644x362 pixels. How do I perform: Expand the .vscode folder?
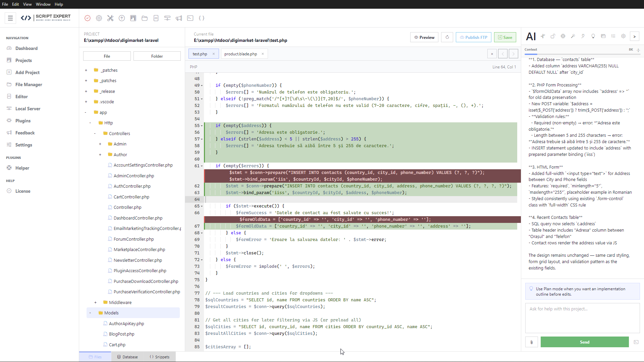[x=86, y=102]
